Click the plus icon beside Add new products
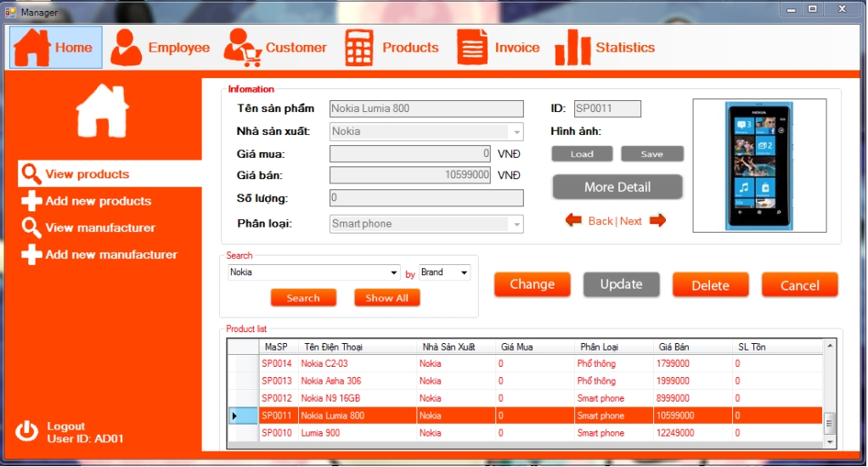Image resolution: width=868 pixels, height=467 pixels. (x=31, y=201)
